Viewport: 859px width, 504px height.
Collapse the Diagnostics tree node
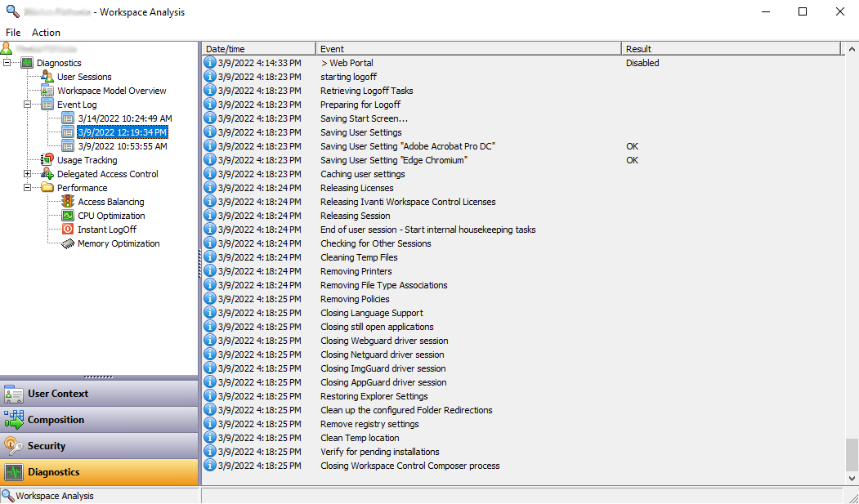pos(7,63)
